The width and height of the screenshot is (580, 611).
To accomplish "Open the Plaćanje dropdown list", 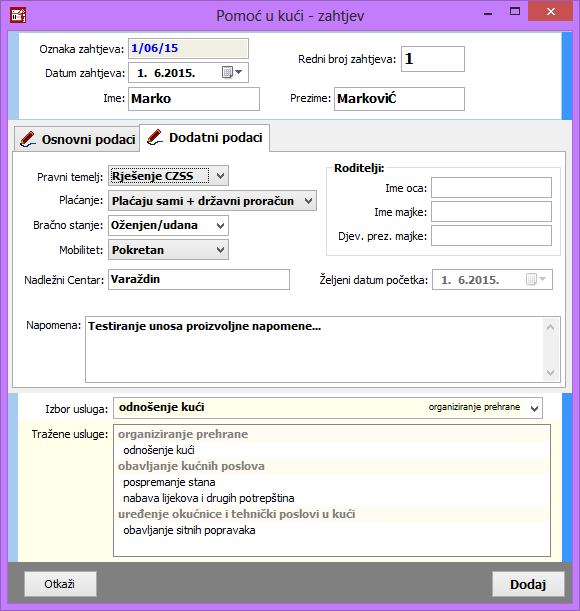I will pos(308,201).
